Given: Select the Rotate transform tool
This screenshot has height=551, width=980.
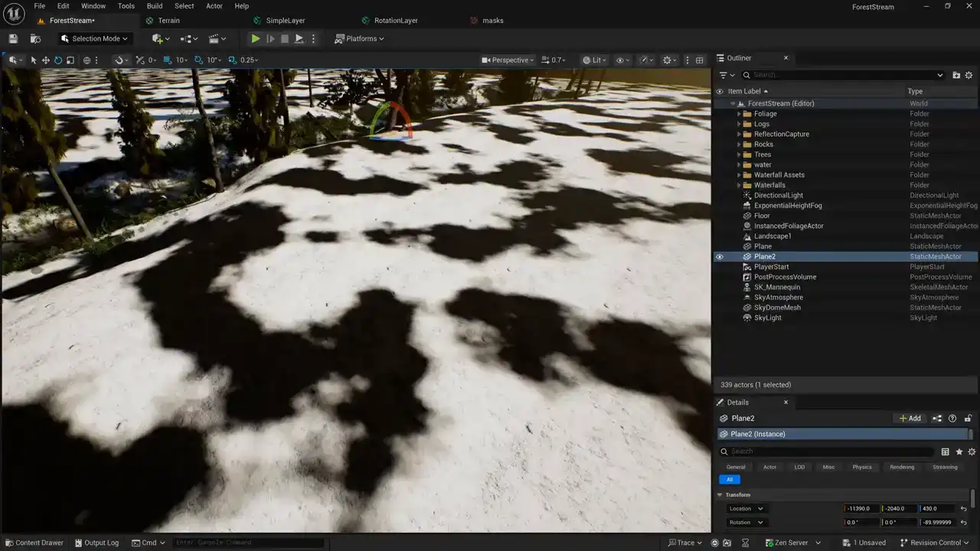Looking at the screenshot, I should coord(57,60).
